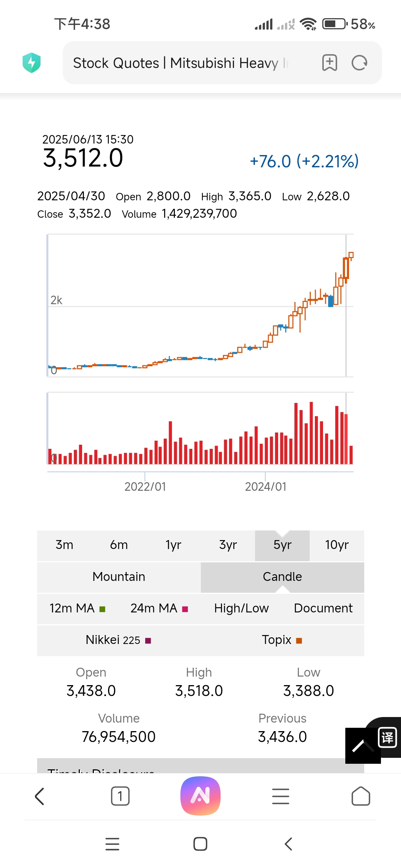
Task: Tap the green shield security icon
Action: pos(32,63)
